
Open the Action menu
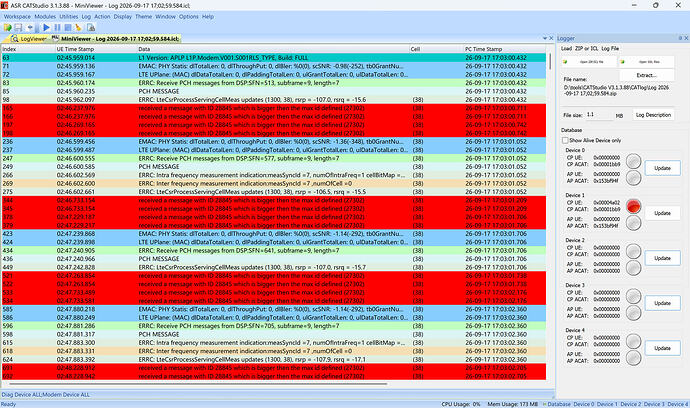tap(102, 16)
